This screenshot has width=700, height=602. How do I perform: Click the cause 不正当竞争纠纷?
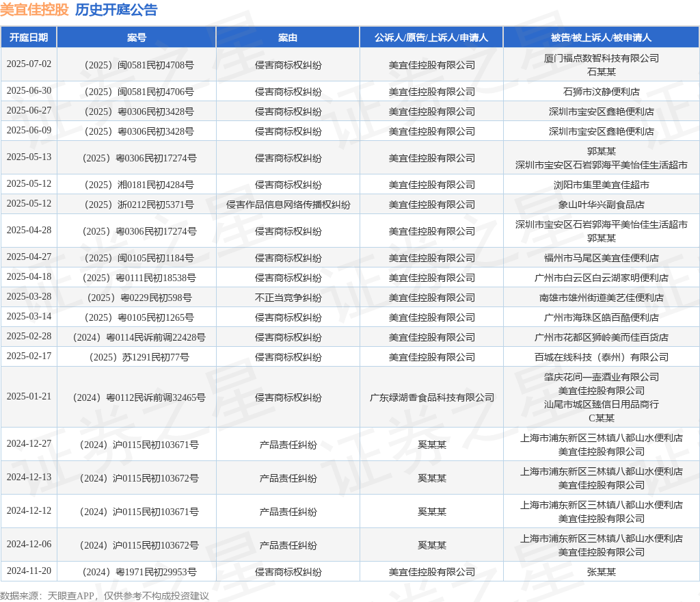coord(288,298)
